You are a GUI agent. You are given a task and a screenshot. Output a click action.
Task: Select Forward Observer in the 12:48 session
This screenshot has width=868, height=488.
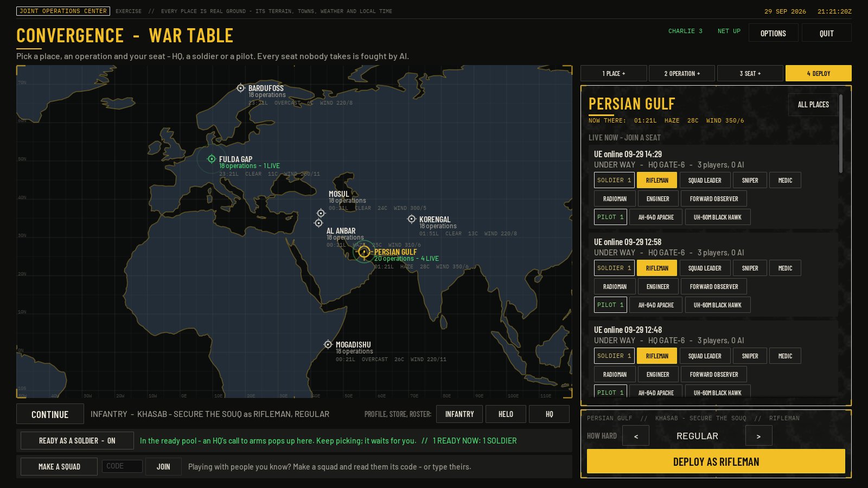(x=714, y=374)
